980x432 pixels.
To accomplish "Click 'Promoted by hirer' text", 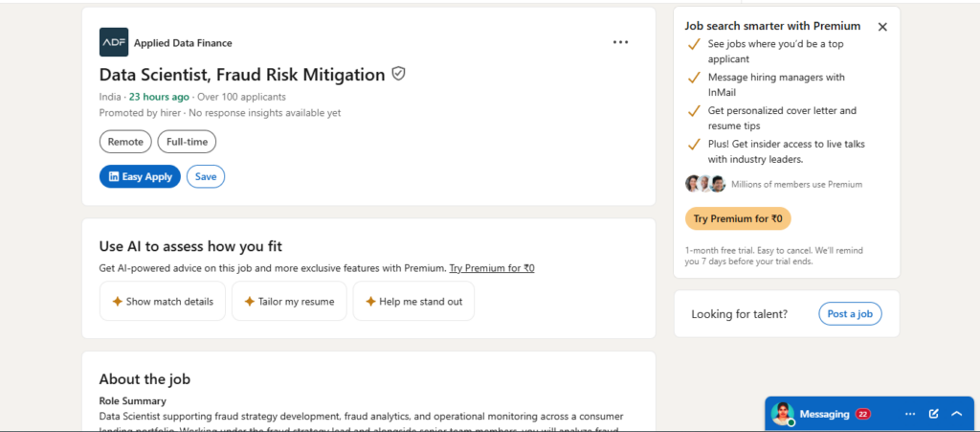I will (x=140, y=113).
